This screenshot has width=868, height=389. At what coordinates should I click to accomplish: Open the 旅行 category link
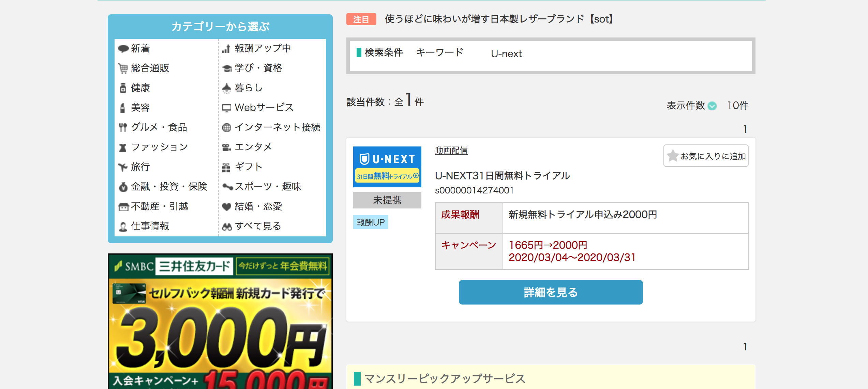coord(140,167)
